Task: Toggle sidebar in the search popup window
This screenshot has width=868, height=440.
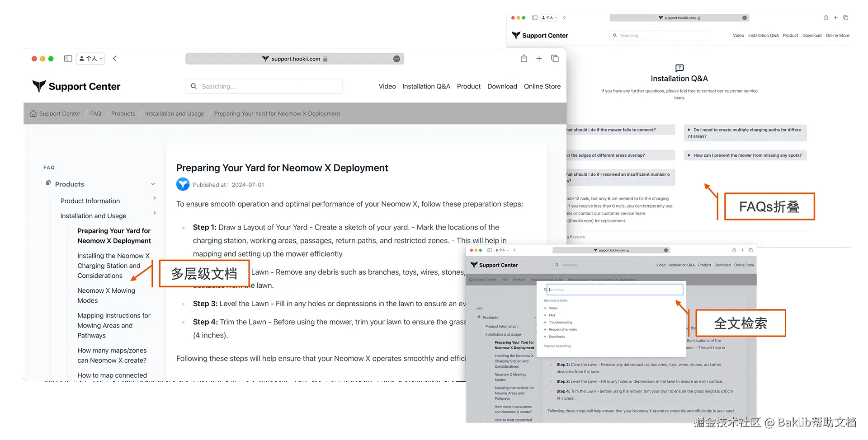Action: point(490,250)
